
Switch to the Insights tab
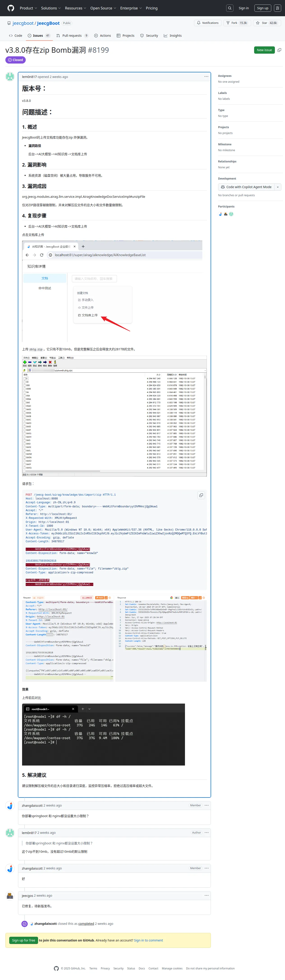point(173,35)
